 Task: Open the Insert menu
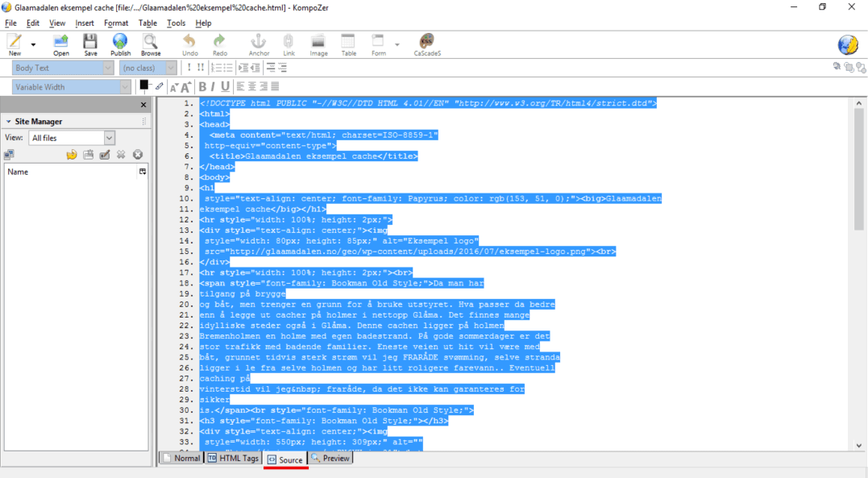click(84, 23)
